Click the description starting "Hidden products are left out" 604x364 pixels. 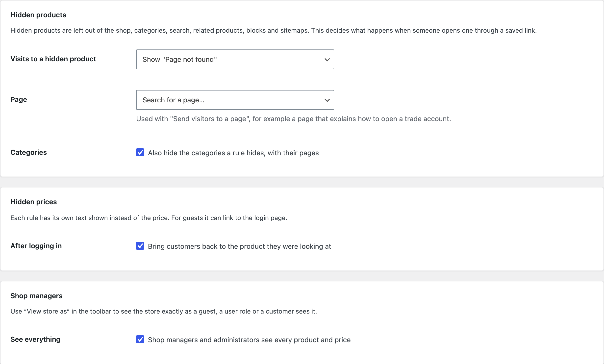[274, 30]
